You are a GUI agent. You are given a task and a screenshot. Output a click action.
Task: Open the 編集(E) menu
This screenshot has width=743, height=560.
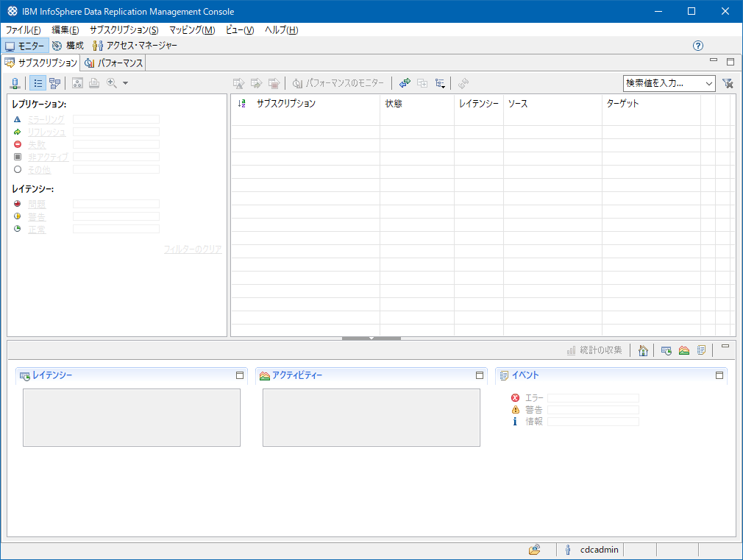(65, 30)
